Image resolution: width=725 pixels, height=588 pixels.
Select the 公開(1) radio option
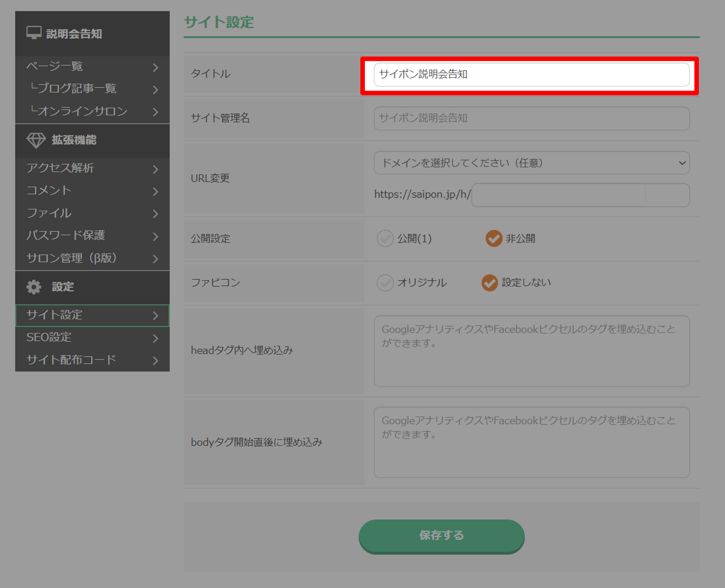(385, 239)
